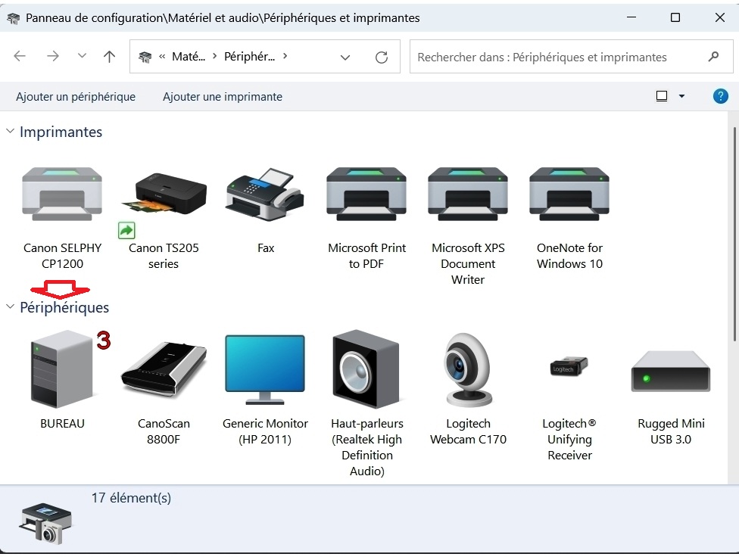Open the address bar history dropdown

pos(345,58)
